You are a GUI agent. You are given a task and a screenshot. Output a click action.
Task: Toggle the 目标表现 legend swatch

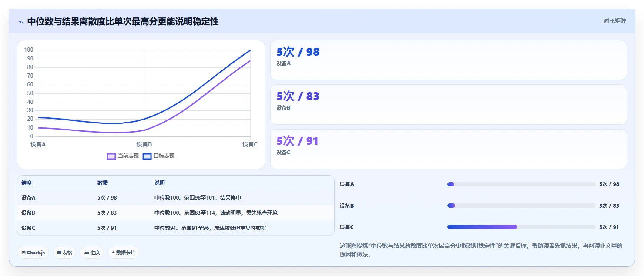[x=147, y=156]
